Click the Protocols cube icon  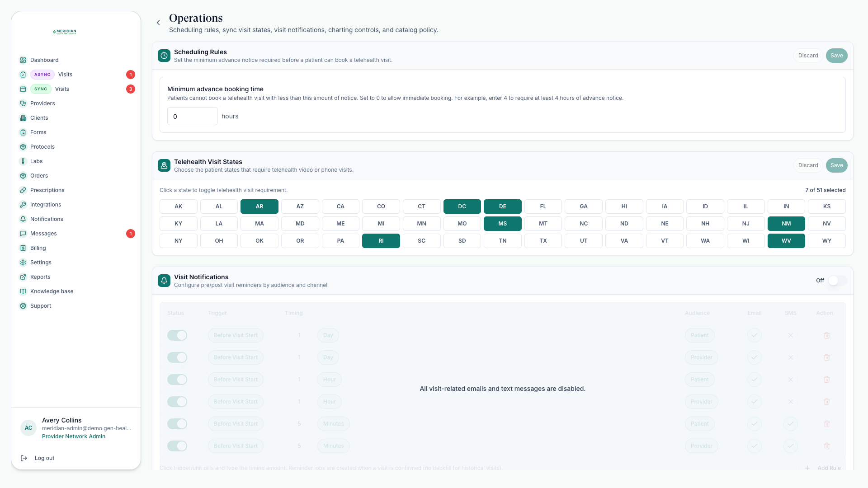click(x=23, y=147)
